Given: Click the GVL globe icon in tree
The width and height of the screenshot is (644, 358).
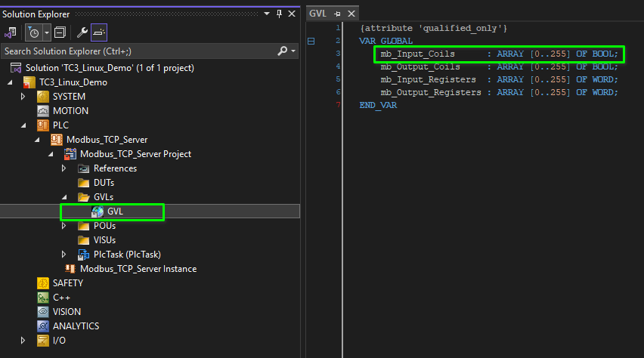Looking at the screenshot, I should (x=98, y=211).
